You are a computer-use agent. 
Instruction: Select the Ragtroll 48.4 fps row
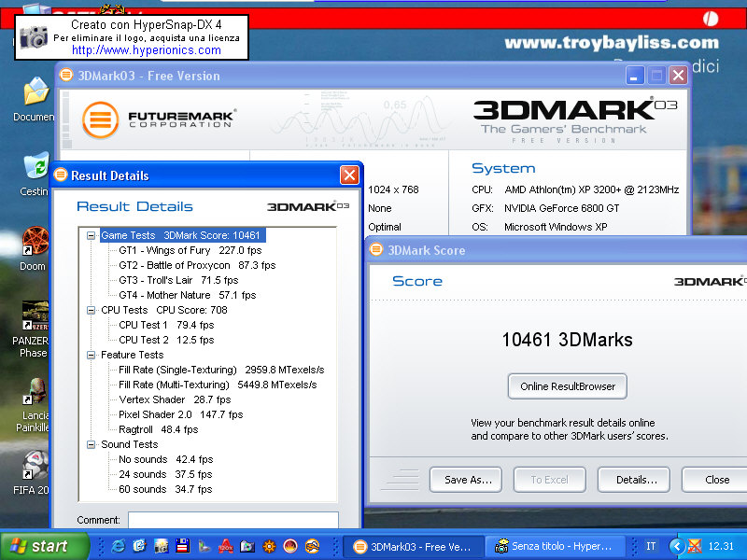tap(158, 429)
